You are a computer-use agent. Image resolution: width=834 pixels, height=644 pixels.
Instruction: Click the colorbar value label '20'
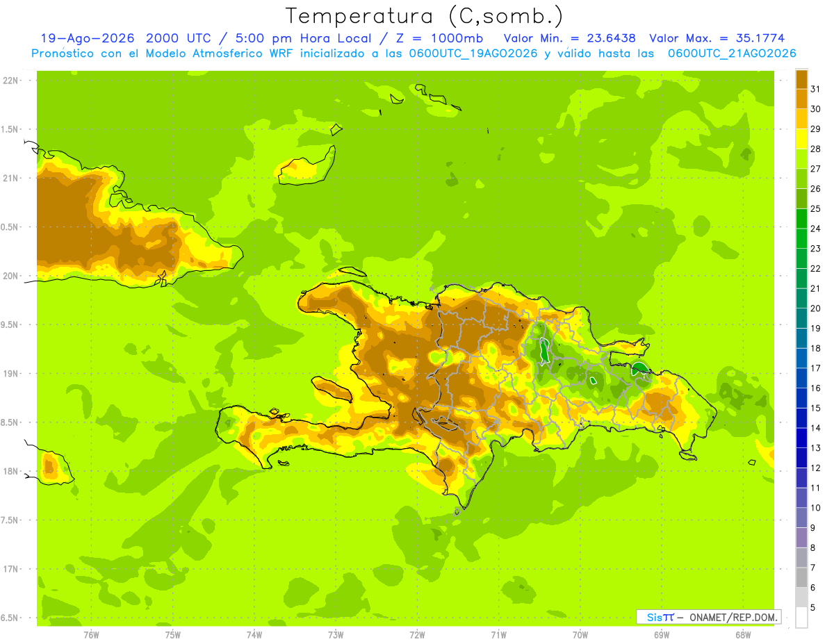816,308
